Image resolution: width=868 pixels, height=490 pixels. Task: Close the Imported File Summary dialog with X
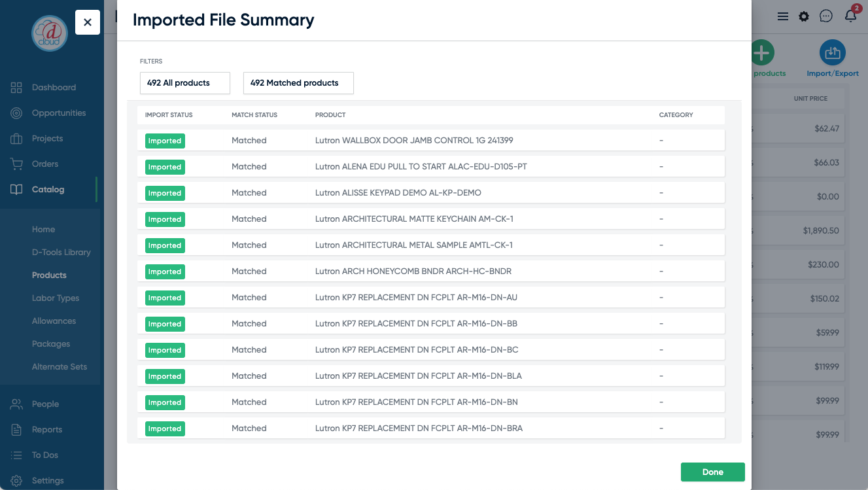click(x=88, y=22)
